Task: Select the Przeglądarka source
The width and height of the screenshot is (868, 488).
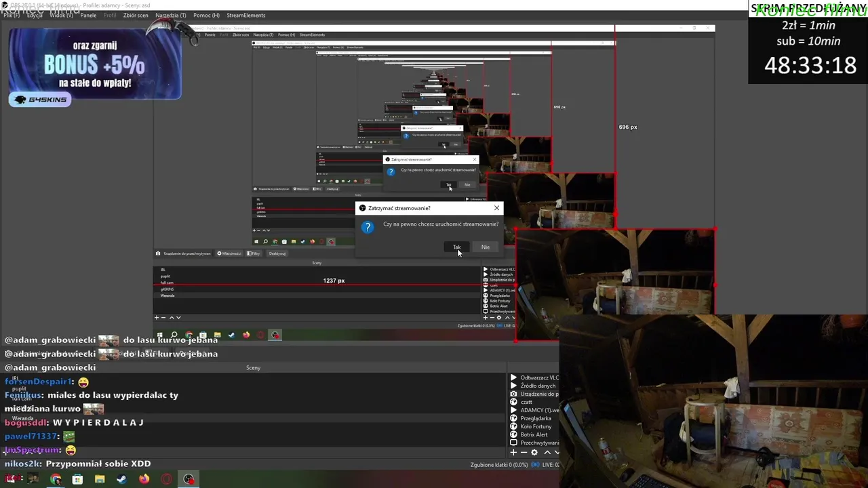Action: pyautogui.click(x=536, y=418)
